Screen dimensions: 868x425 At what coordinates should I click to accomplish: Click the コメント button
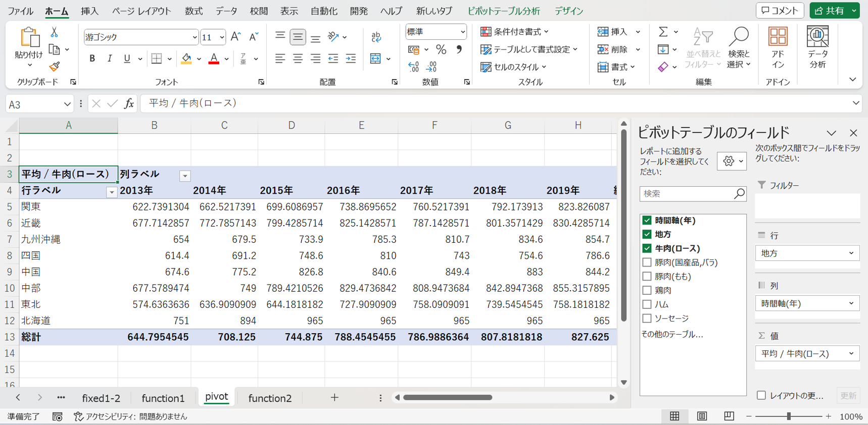click(780, 11)
